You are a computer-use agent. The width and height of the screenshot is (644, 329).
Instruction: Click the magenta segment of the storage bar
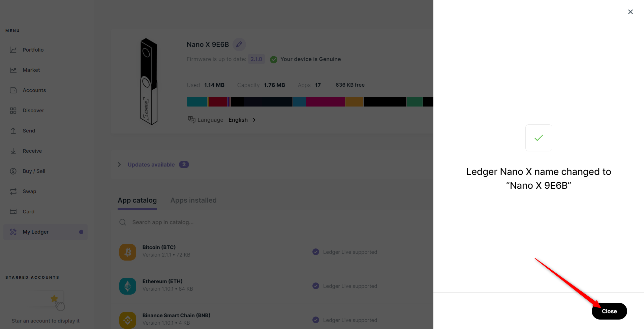pos(326,101)
